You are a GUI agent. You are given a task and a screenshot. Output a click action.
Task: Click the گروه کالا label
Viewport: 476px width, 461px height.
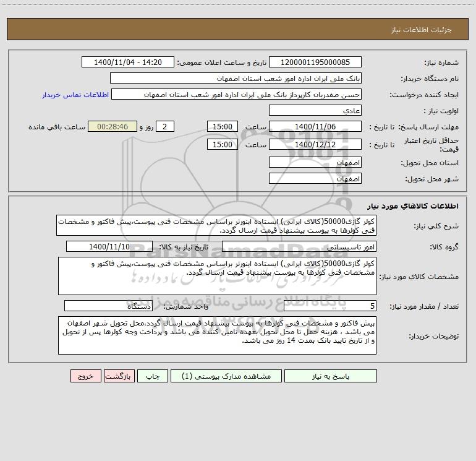click(444, 247)
